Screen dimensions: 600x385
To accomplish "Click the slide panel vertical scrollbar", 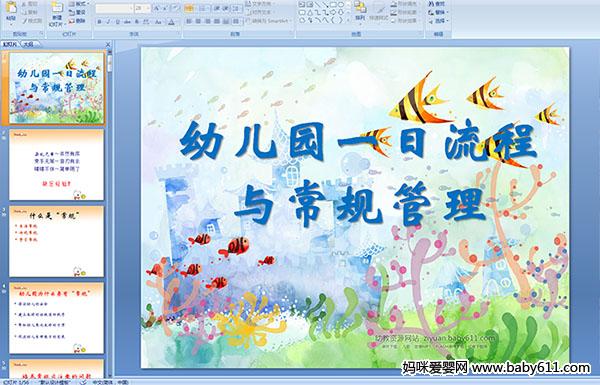I will [110, 214].
